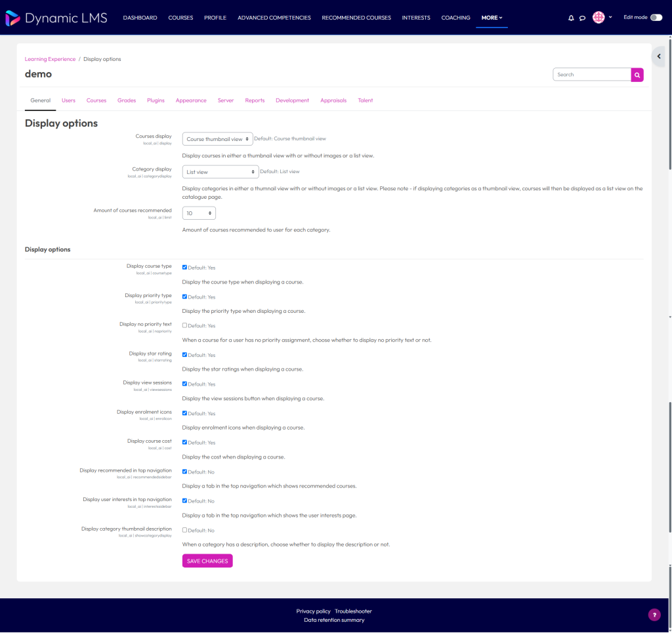Toggle the Edit mode switch
Viewport: 672px width, 633px height.
click(656, 18)
